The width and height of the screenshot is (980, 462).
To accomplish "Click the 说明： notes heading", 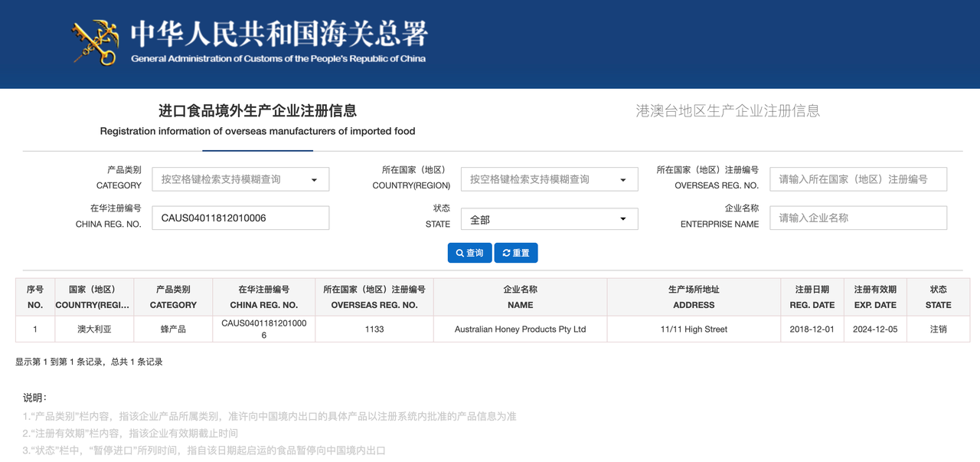I will pos(34,398).
